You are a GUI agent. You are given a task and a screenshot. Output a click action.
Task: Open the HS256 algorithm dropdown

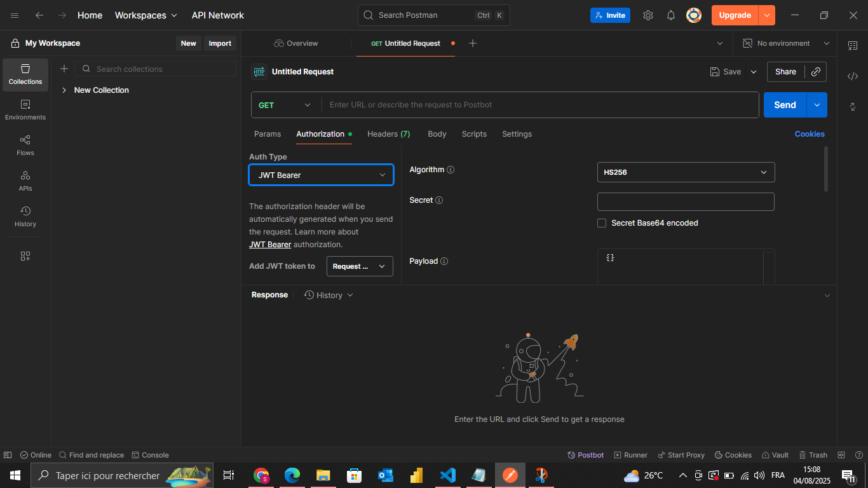(686, 172)
